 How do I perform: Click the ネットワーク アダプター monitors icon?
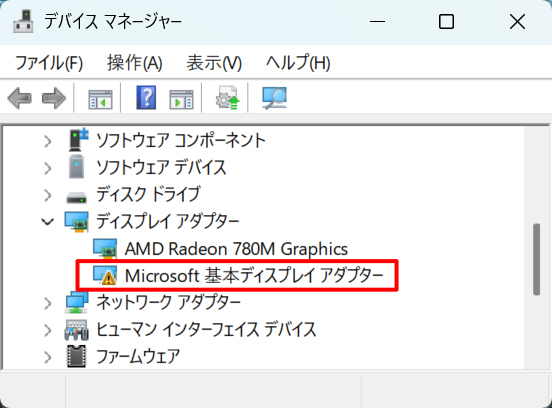76,302
